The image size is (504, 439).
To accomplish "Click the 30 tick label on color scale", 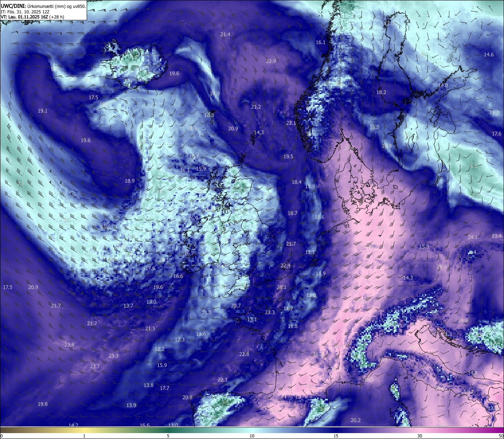I will click(x=420, y=436).
